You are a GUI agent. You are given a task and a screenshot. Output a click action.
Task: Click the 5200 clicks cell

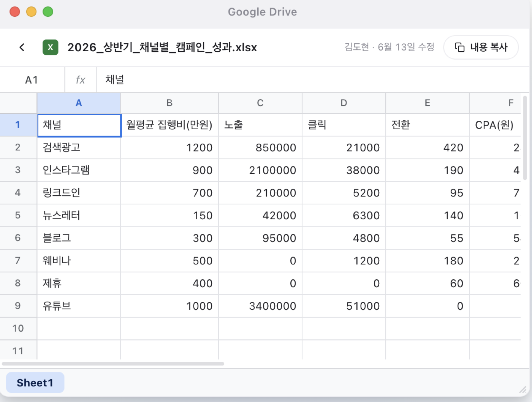pos(344,193)
